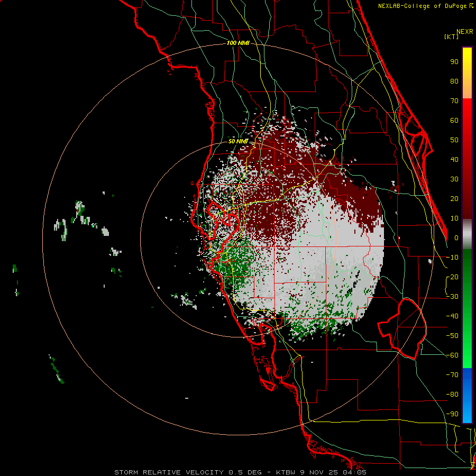The height and width of the screenshot is (476, 476).
Task: Click the NEXR label above the color scale
Action: point(465,32)
